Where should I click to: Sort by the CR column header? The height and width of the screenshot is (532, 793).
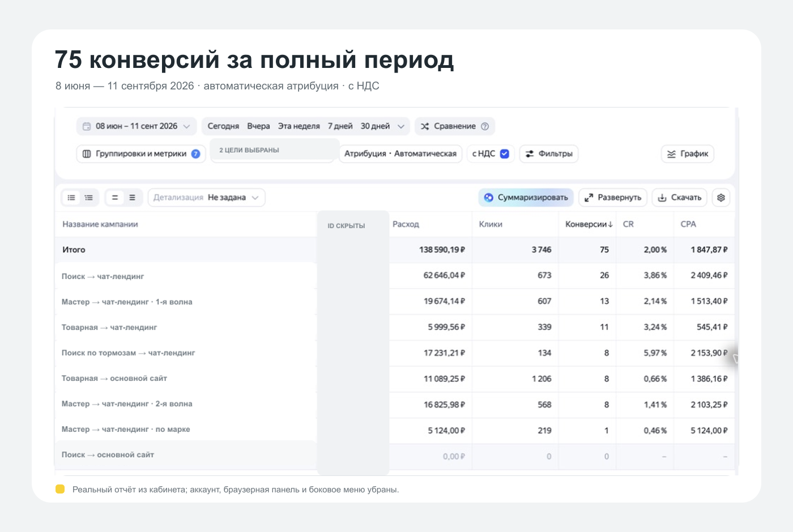(x=628, y=224)
